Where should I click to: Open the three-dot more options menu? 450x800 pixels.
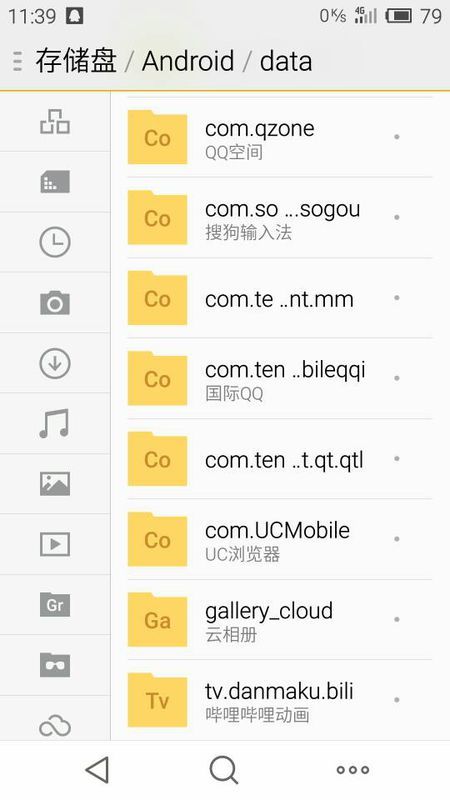tap(353, 770)
